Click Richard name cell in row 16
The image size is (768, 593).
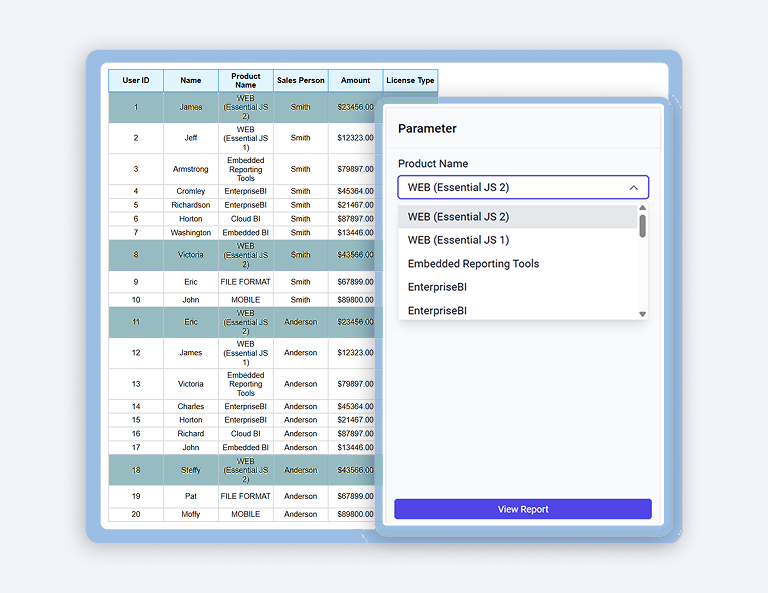(191, 434)
